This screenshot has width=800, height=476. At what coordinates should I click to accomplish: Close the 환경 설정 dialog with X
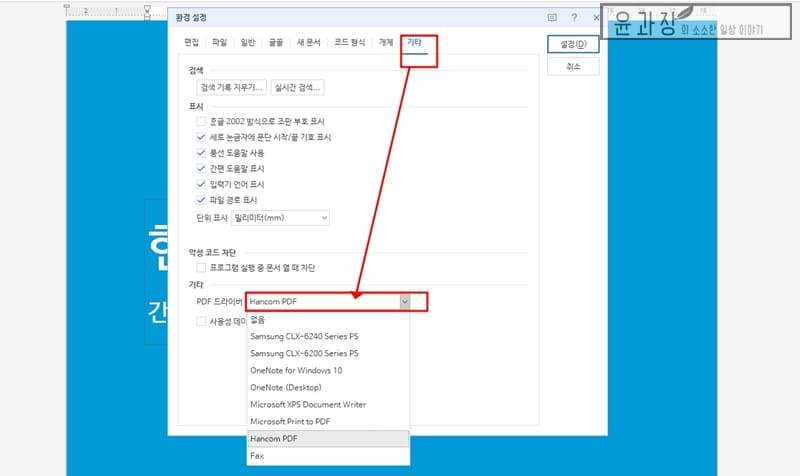click(596, 18)
